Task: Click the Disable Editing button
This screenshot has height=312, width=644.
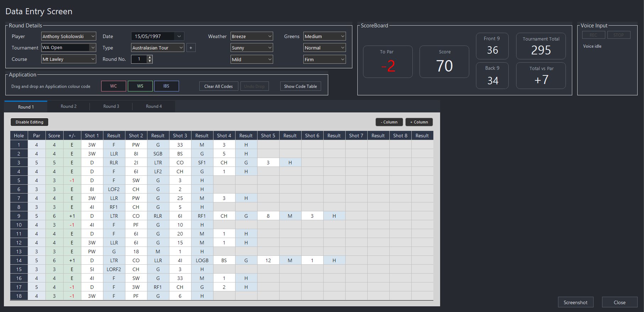Action: click(29, 122)
